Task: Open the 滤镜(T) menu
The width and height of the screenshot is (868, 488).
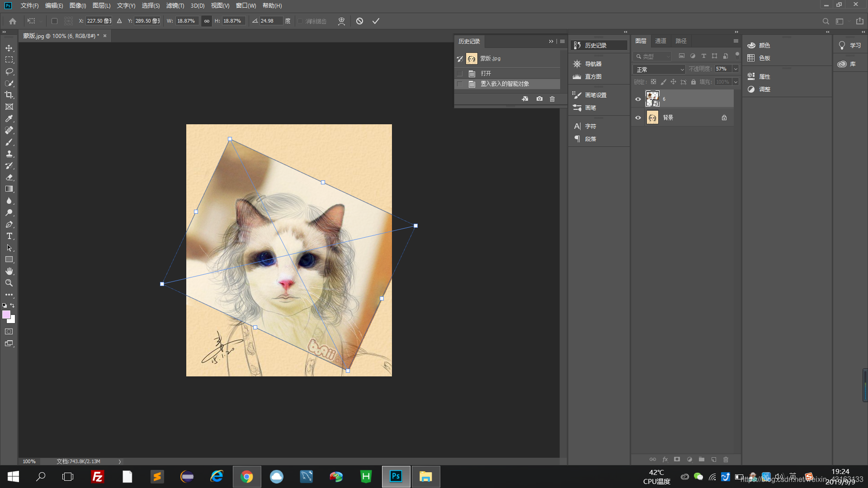Action: [175, 6]
